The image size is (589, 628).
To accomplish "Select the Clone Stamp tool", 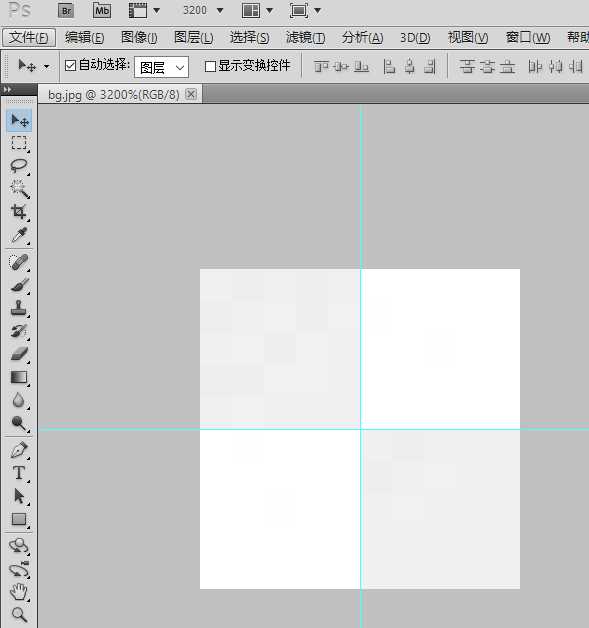I will [19, 308].
